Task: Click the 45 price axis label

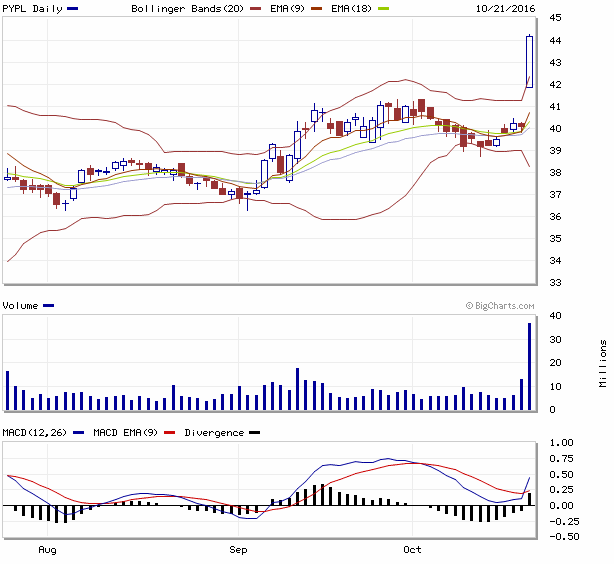Action: pos(555,18)
